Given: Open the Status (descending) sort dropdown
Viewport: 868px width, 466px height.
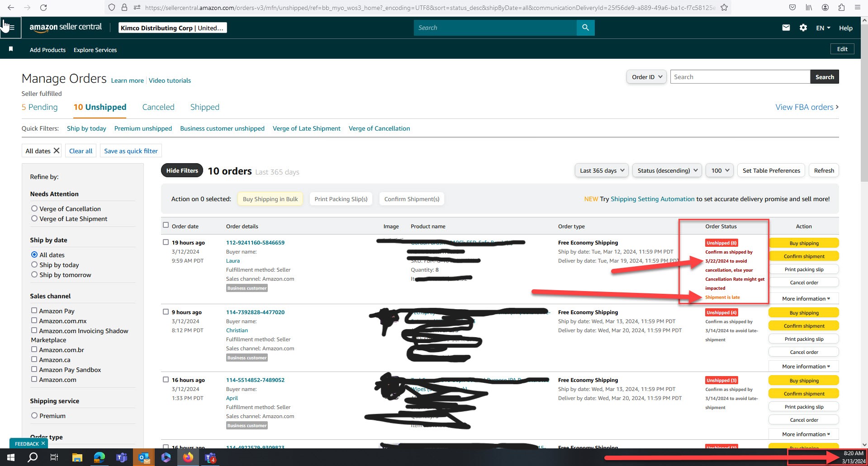Looking at the screenshot, I should pyautogui.click(x=667, y=170).
